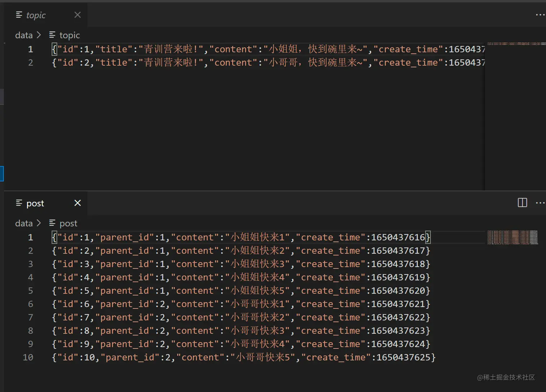Switch to the post editor tab
546x392 pixels.
(x=45, y=203)
